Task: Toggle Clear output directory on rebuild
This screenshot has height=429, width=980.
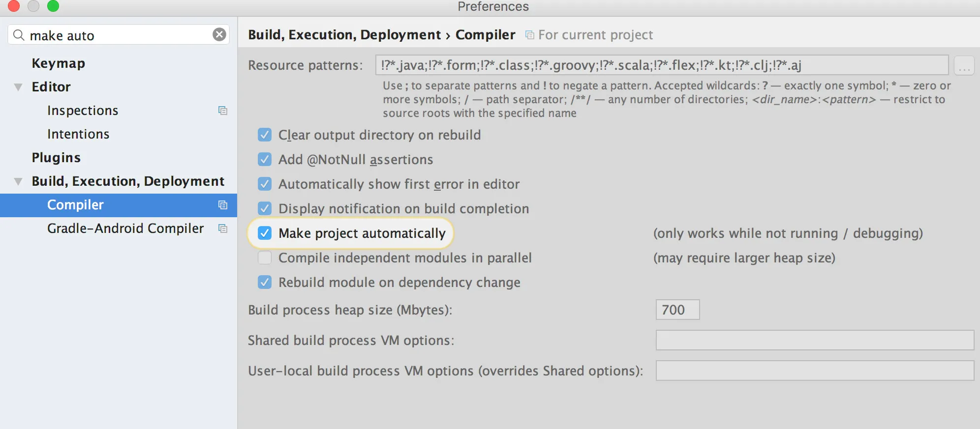Action: click(x=265, y=135)
